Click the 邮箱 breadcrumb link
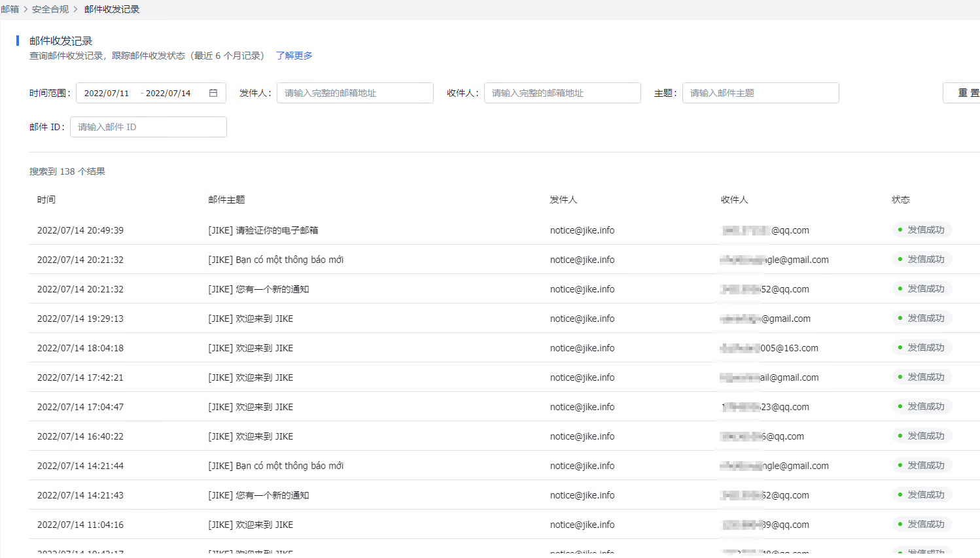Viewport: 980px width, 558px height. 10,9
